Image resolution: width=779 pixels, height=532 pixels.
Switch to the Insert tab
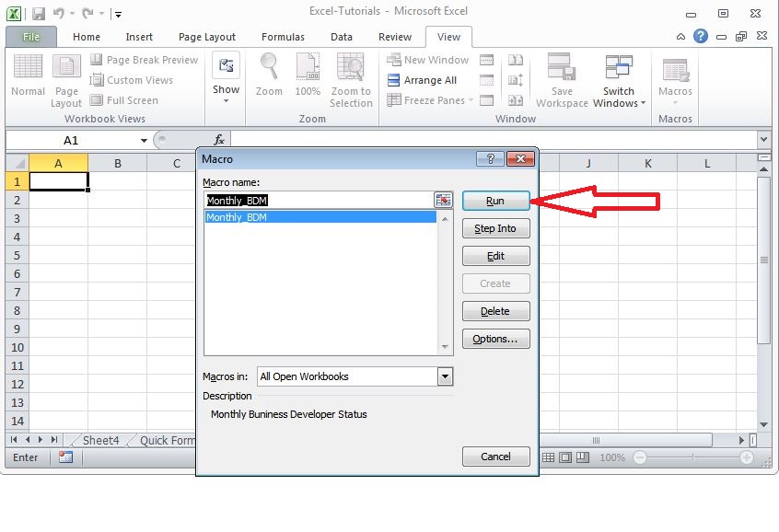point(139,37)
